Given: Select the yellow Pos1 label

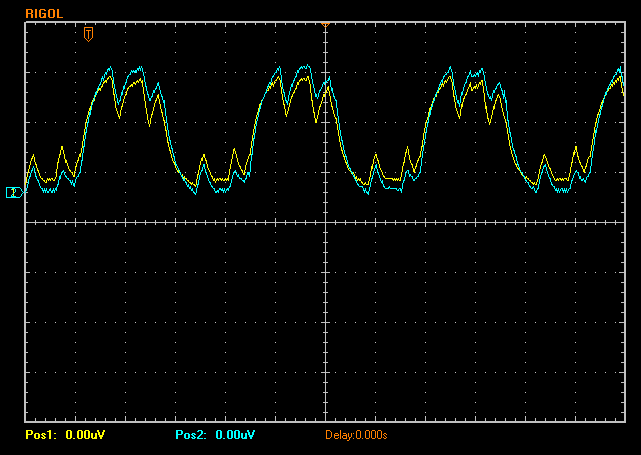Looking at the screenshot, I should click(x=41, y=435).
